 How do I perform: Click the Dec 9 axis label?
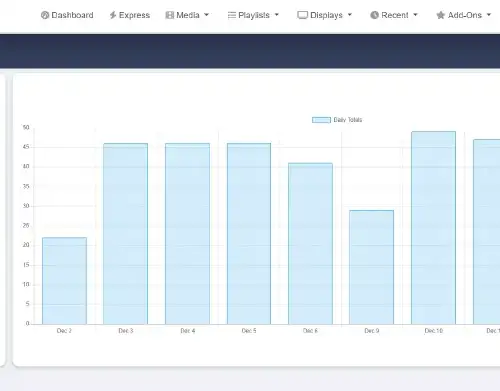tap(372, 331)
